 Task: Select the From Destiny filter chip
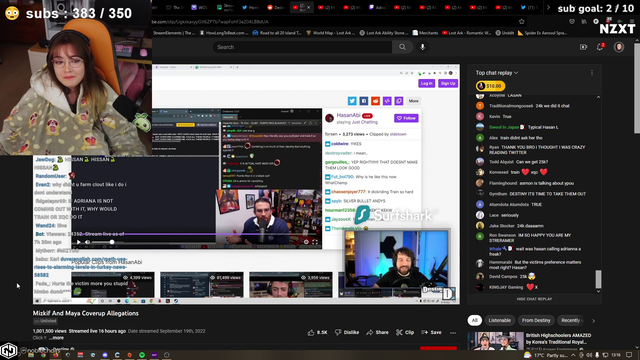(x=536, y=320)
